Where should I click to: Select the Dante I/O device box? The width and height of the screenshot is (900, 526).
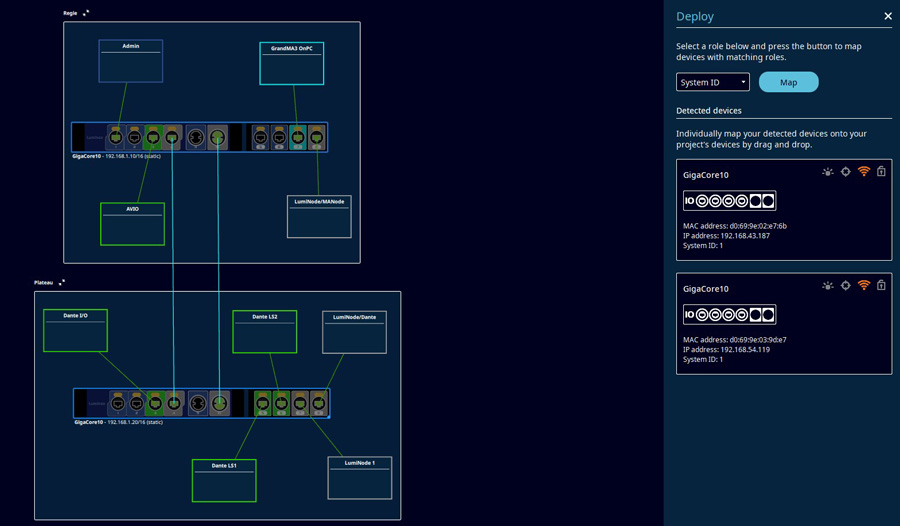(75, 331)
